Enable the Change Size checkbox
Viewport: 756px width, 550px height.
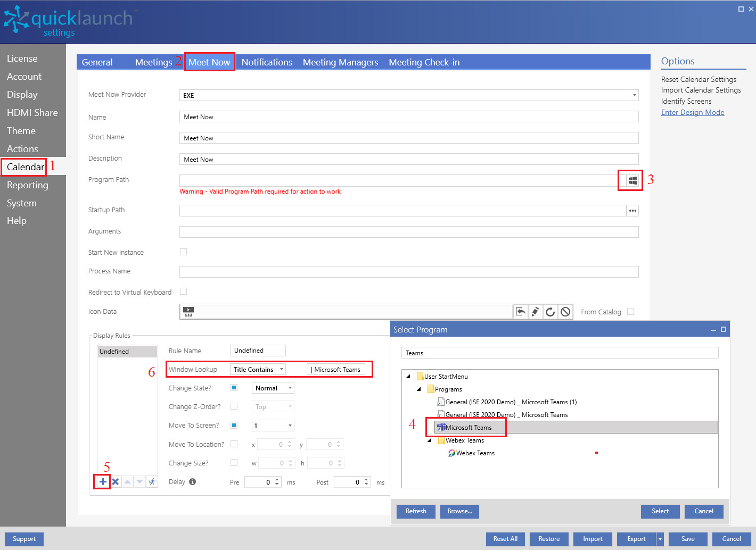[234, 463]
